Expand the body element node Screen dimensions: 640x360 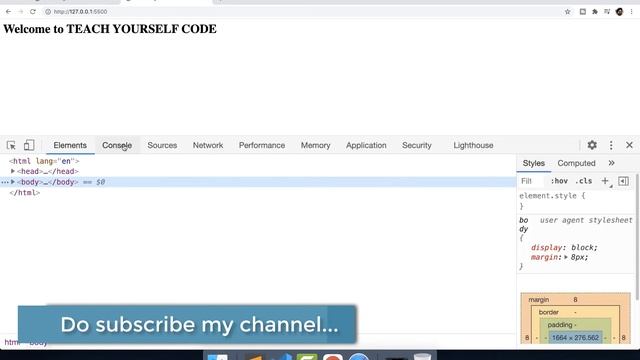click(x=13, y=182)
